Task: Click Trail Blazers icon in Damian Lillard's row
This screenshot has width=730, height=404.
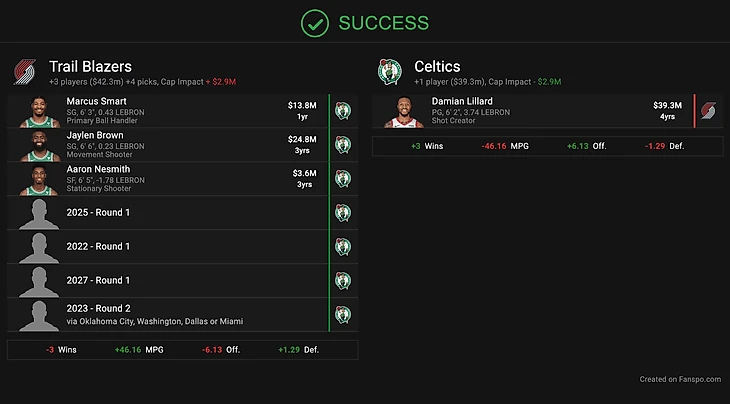Action: click(x=707, y=111)
